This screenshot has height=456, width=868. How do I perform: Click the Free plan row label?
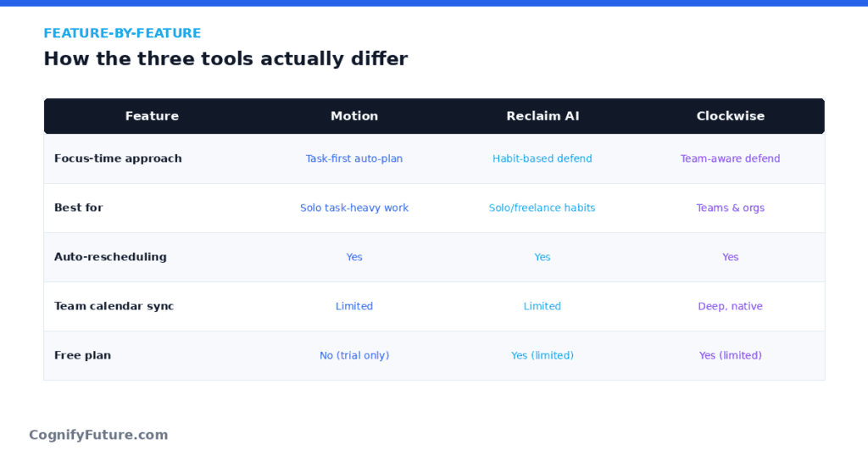[x=82, y=355]
